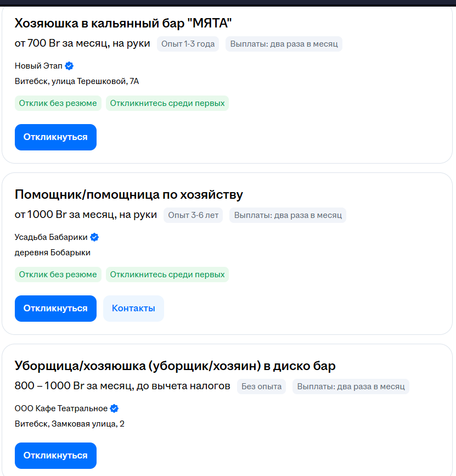Open employer ООО Кафе Театральное
The width and height of the screenshot is (456, 476).
pos(61,408)
